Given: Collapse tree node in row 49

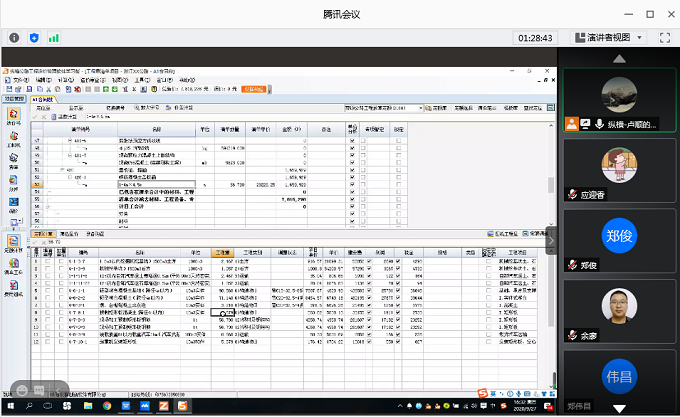Looking at the screenshot, I should 70,155.
